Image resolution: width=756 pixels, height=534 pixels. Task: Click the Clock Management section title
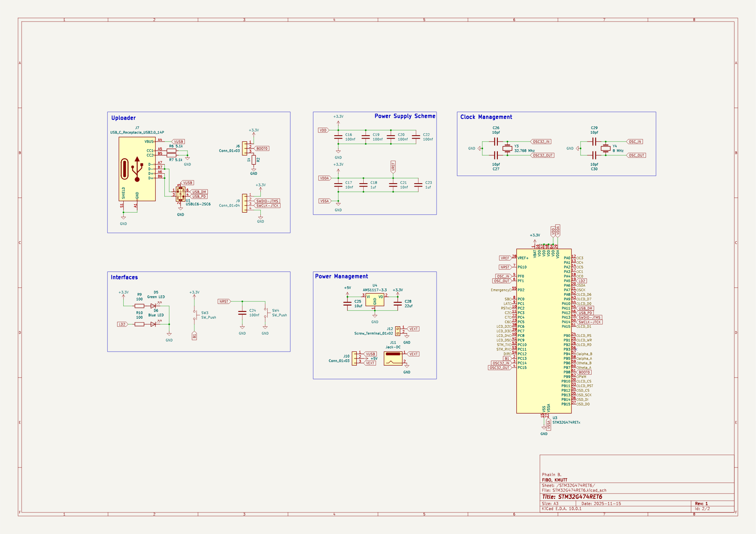[x=486, y=117]
